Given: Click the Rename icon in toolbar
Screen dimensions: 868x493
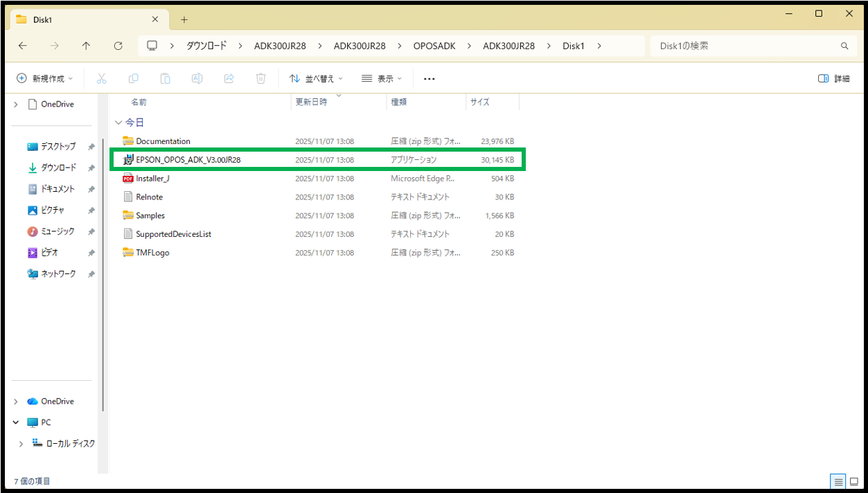Looking at the screenshot, I should click(x=197, y=79).
